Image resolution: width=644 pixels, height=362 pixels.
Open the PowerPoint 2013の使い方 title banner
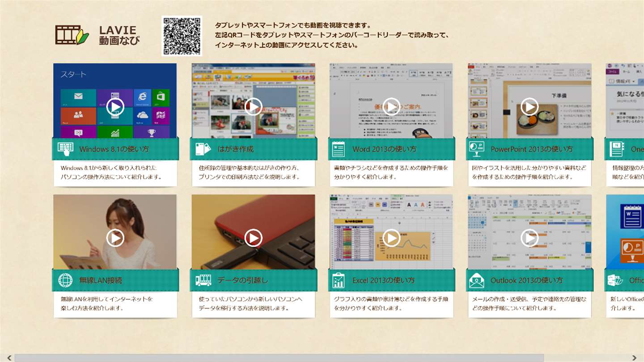530,149
